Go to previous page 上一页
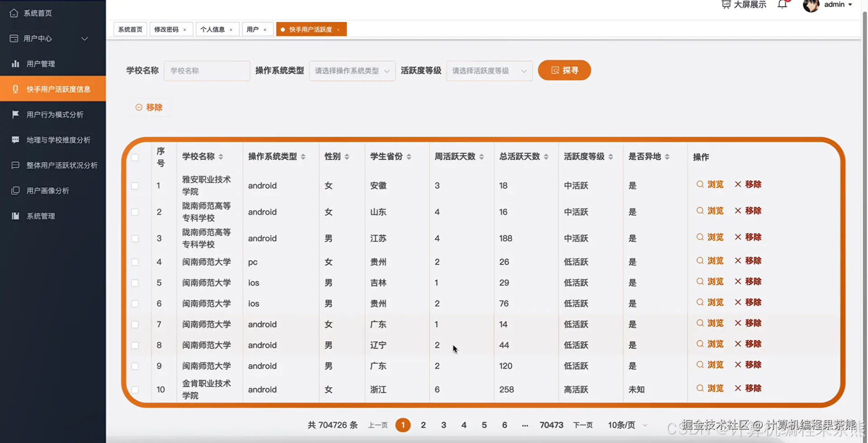 tap(378, 425)
